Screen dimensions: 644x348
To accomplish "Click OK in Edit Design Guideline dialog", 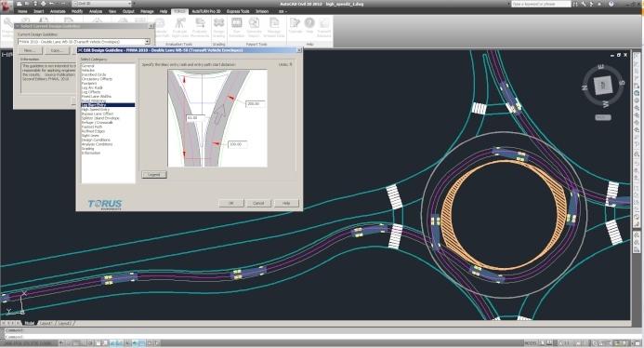I will tap(230, 203).
